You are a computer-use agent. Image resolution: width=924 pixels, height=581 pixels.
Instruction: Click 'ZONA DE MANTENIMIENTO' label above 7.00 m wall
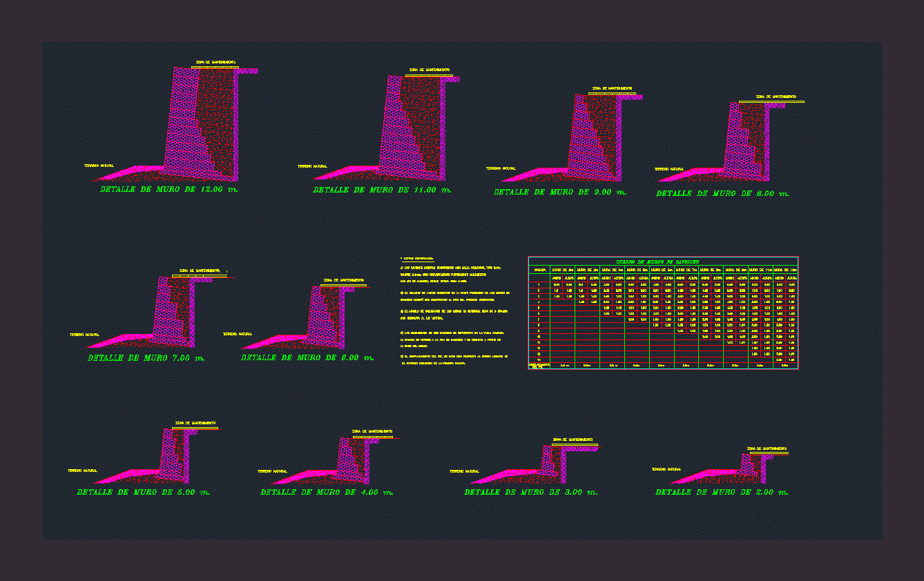coord(200,270)
